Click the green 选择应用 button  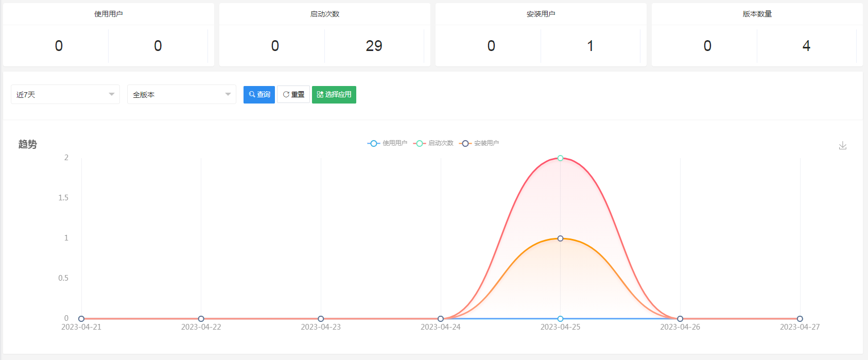click(x=334, y=94)
